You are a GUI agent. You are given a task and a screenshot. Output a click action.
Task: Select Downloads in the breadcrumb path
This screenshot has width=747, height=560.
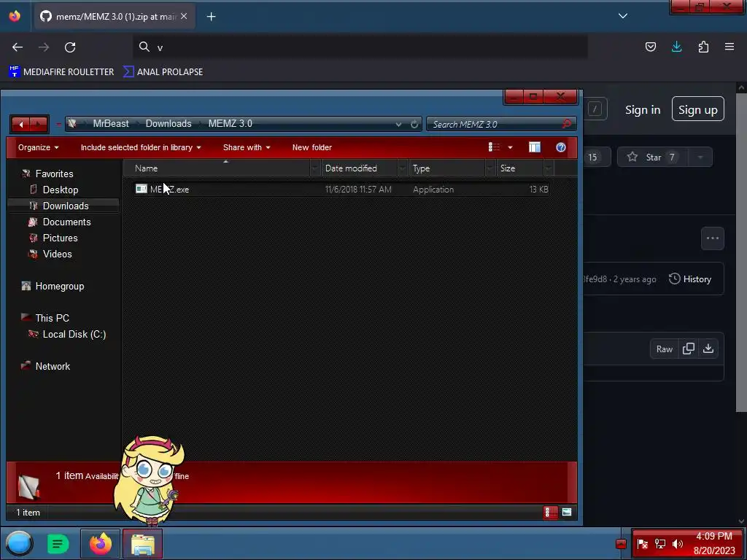pyautogui.click(x=169, y=124)
